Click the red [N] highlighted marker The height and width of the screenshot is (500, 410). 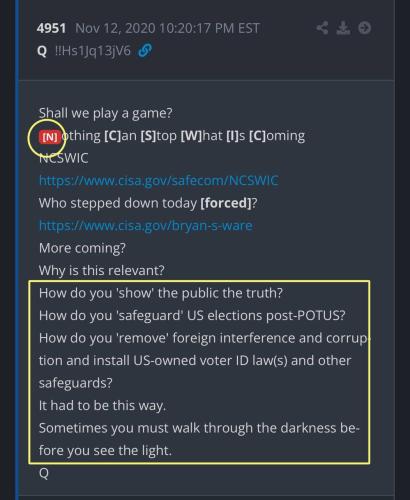pos(50,137)
